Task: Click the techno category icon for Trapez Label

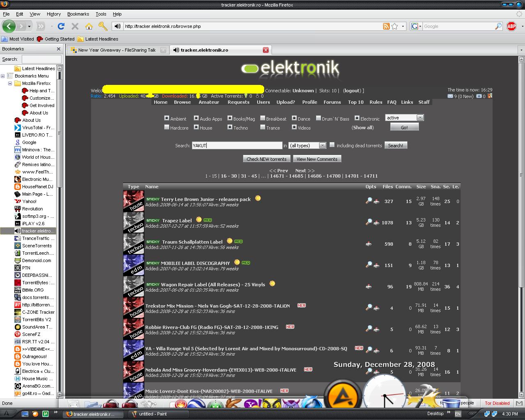Action: (133, 222)
